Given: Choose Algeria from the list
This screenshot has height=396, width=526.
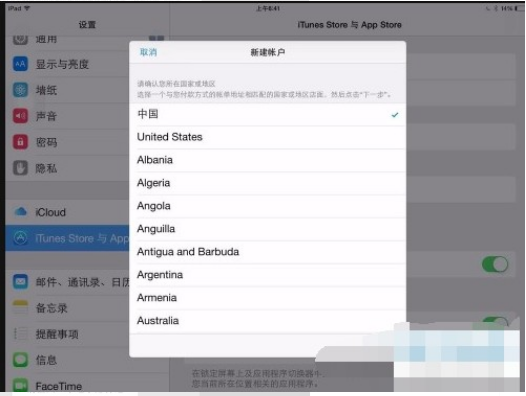Looking at the screenshot, I should [267, 183].
